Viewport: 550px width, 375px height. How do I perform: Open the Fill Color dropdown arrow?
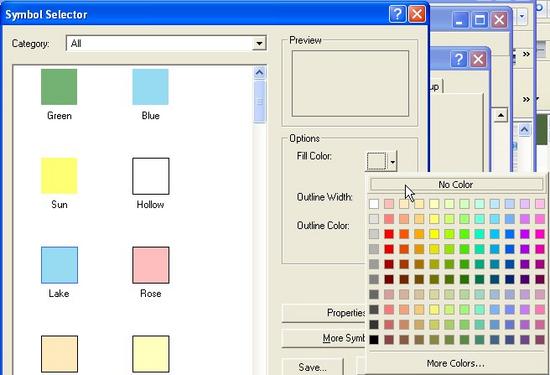click(393, 162)
